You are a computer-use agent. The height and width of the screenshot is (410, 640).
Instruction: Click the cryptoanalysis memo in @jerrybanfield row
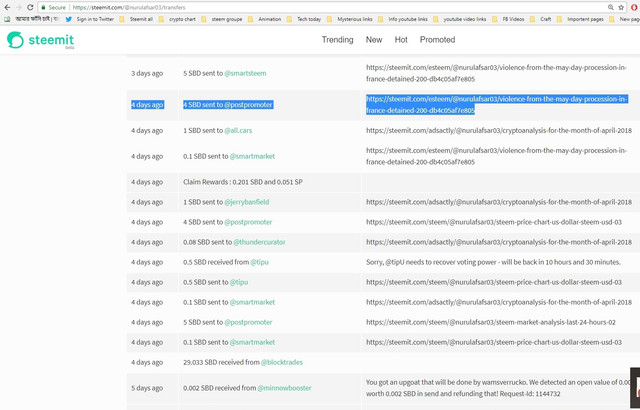(x=499, y=202)
